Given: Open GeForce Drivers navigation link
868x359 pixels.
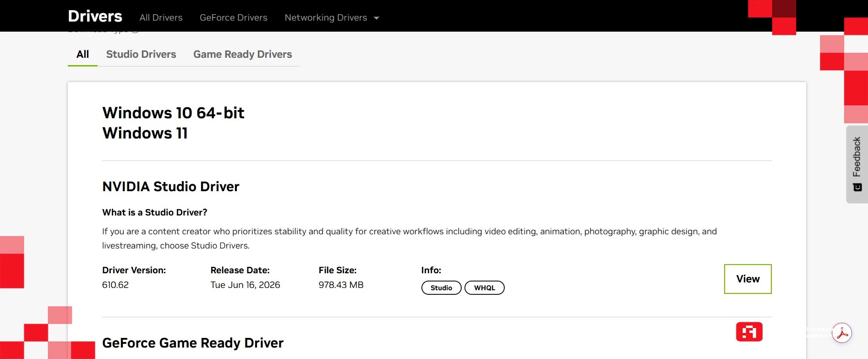Looking at the screenshot, I should [234, 17].
